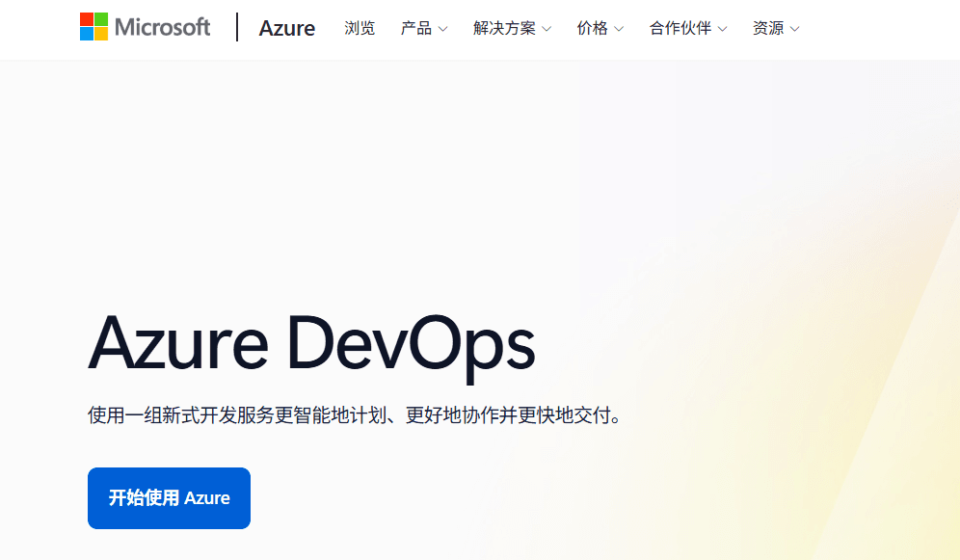Image resolution: width=960 pixels, height=560 pixels.
Task: Click the Microsoft logo
Action: point(146,27)
